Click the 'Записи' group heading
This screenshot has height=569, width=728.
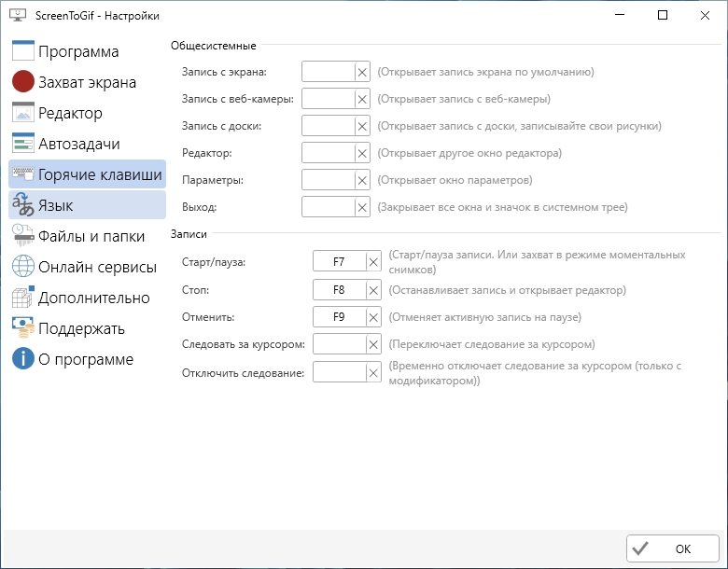pos(189,234)
